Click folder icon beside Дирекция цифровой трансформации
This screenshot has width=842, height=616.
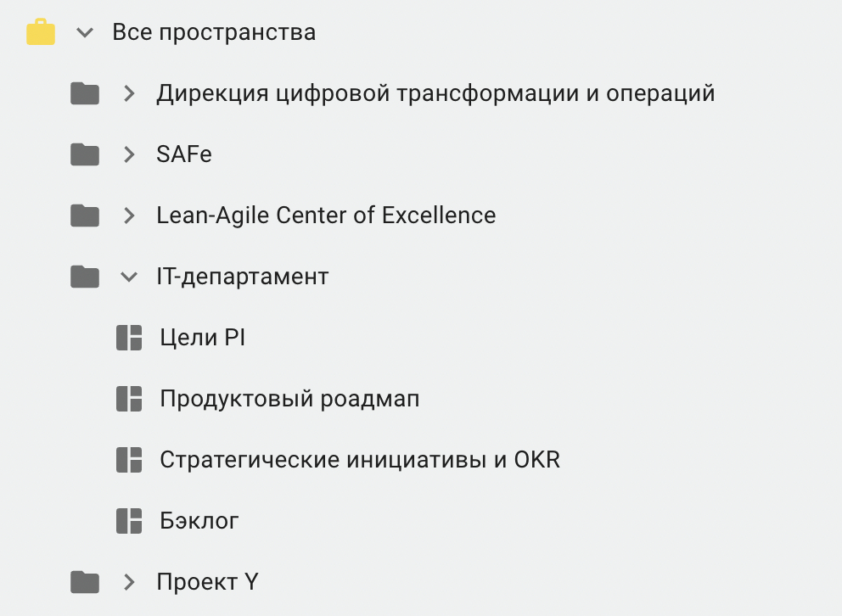point(85,93)
